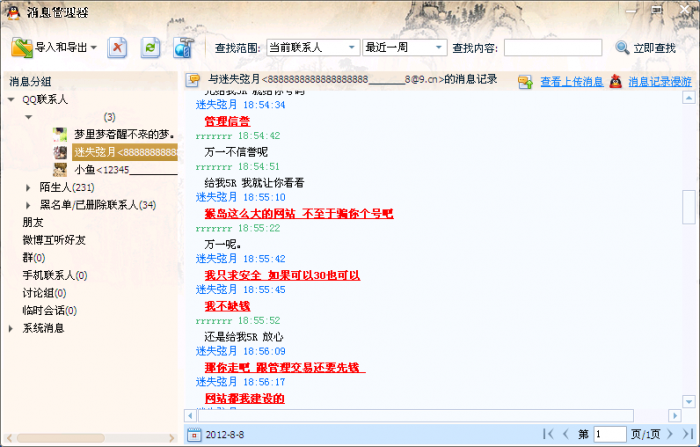Go to the last page of records
Screen dimensions: 700x447
[x=688, y=434]
